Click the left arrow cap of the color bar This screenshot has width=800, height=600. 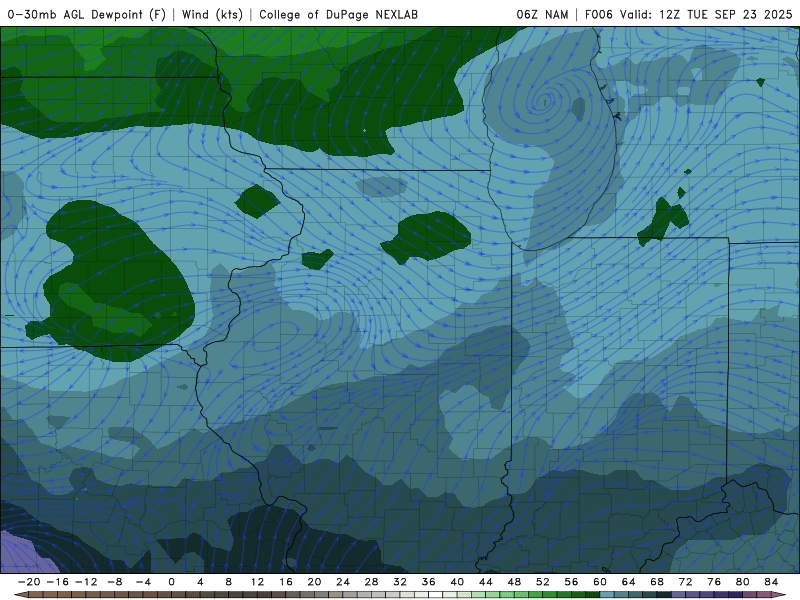click(21, 595)
